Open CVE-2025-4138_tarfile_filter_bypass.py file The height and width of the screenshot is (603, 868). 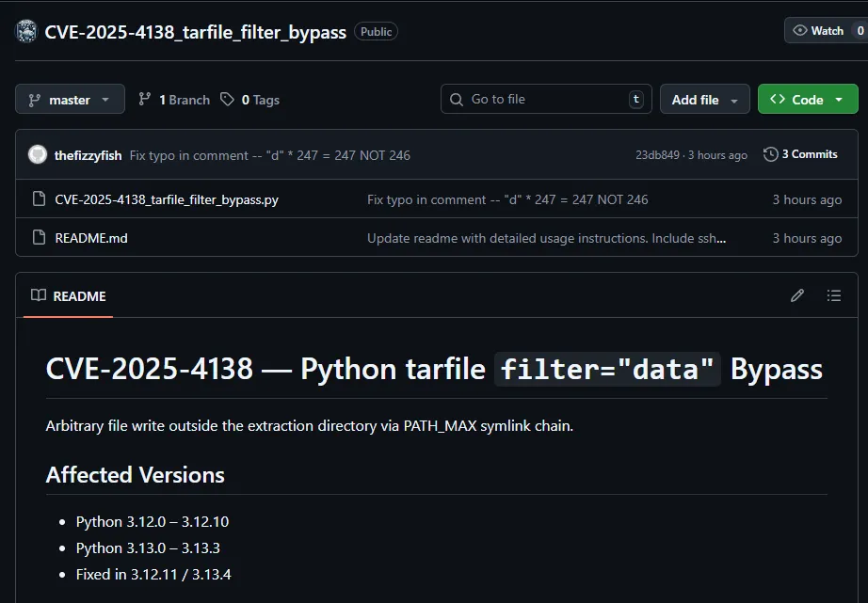click(x=167, y=199)
